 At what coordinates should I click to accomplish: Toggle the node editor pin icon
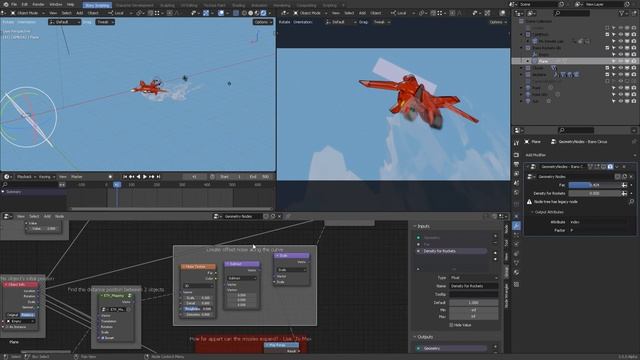(289, 216)
